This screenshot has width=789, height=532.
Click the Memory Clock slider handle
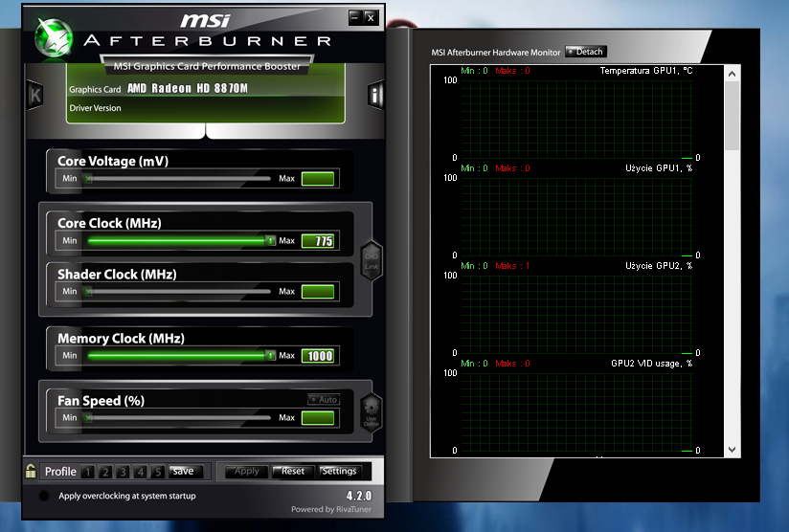(270, 356)
